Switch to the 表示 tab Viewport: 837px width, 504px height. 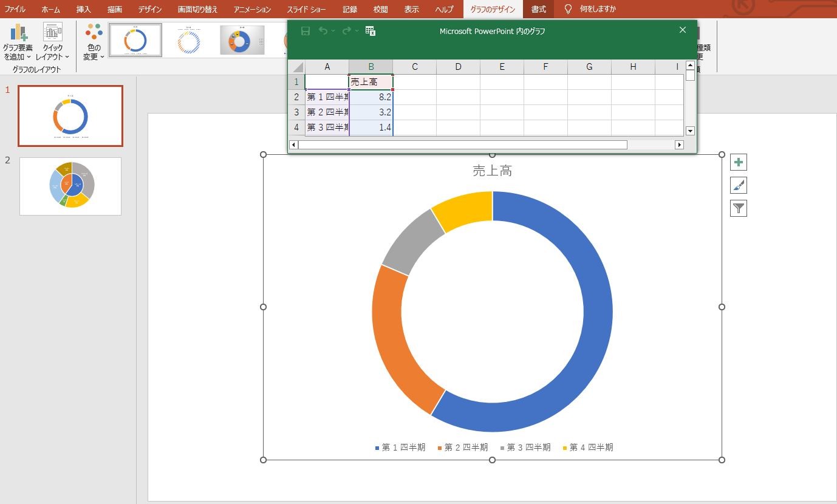(x=412, y=9)
